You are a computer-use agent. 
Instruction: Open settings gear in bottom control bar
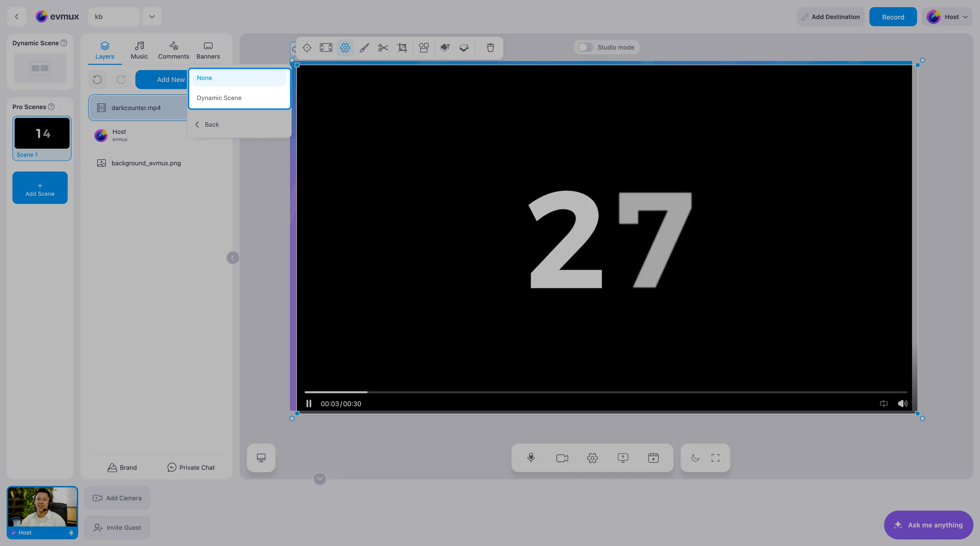(x=592, y=458)
